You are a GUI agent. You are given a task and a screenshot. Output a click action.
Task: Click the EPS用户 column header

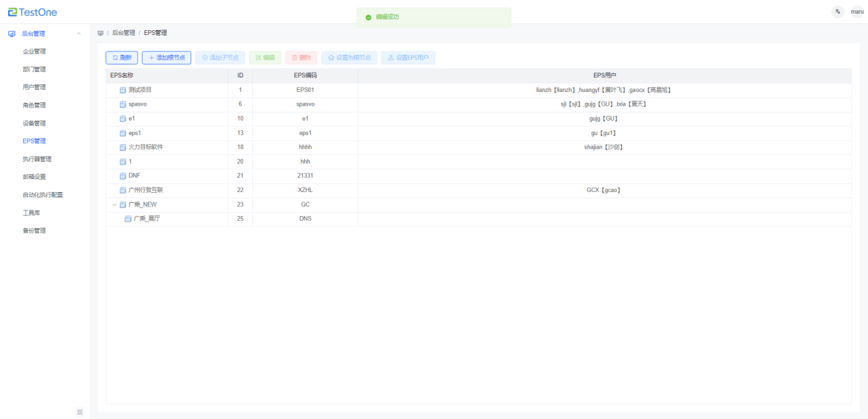(x=604, y=75)
